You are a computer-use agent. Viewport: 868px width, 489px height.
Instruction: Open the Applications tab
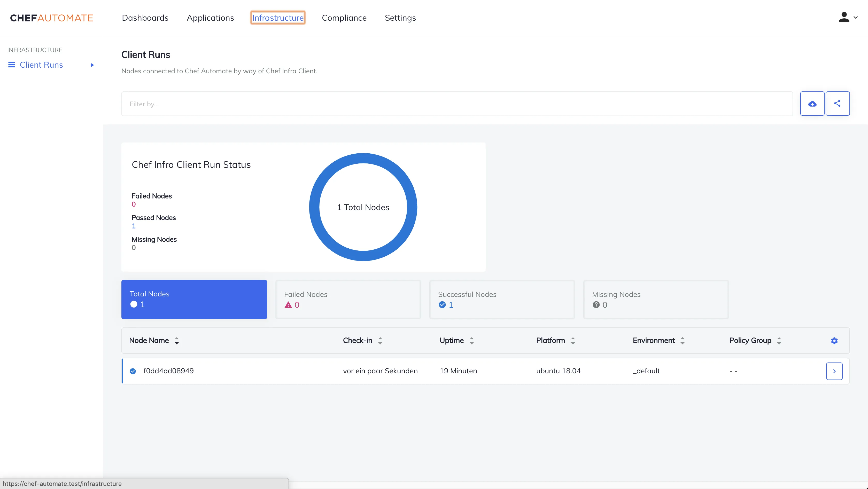pyautogui.click(x=210, y=18)
